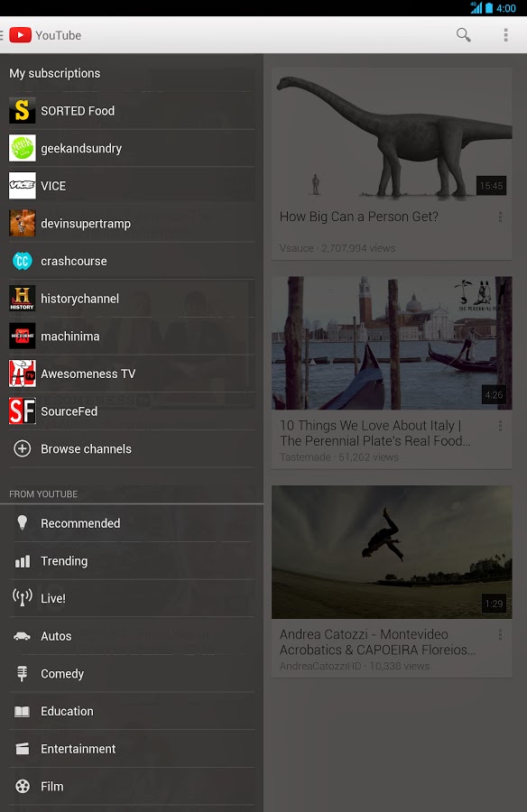
Task: Open historychannel subscription
Action: 132,299
